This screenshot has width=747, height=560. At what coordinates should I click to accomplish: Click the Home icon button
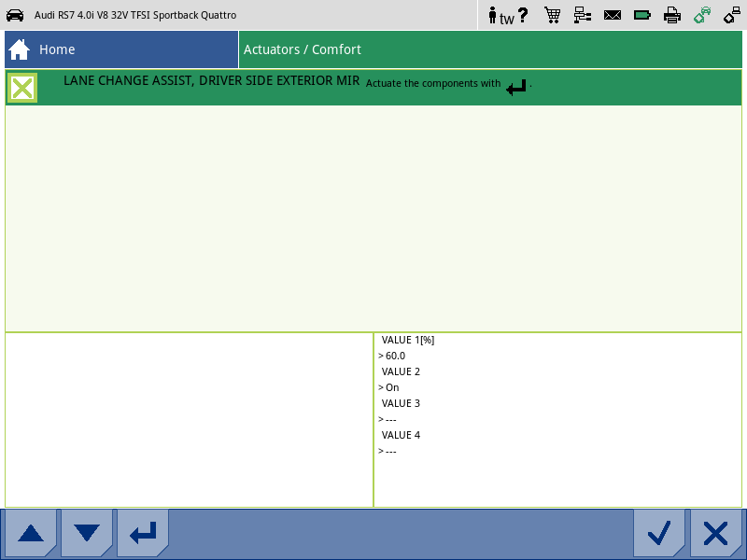point(20,49)
